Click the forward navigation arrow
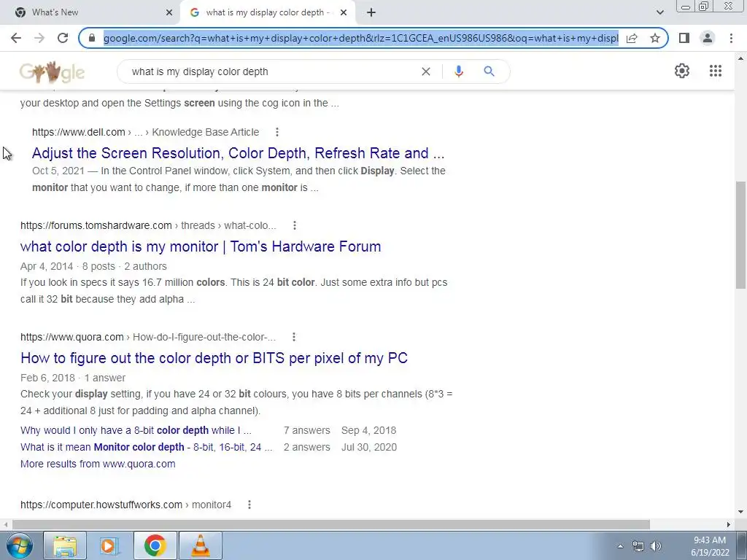The height and width of the screenshot is (560, 747). click(x=39, y=38)
